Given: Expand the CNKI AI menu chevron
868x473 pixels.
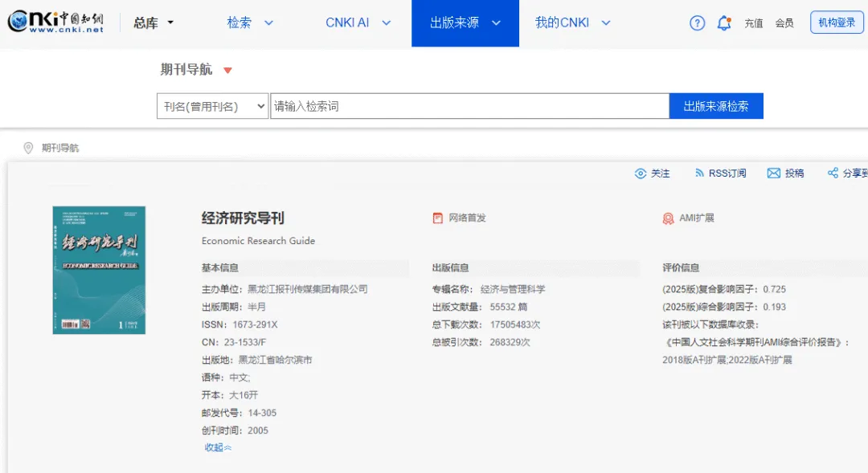Looking at the screenshot, I should pos(387,22).
